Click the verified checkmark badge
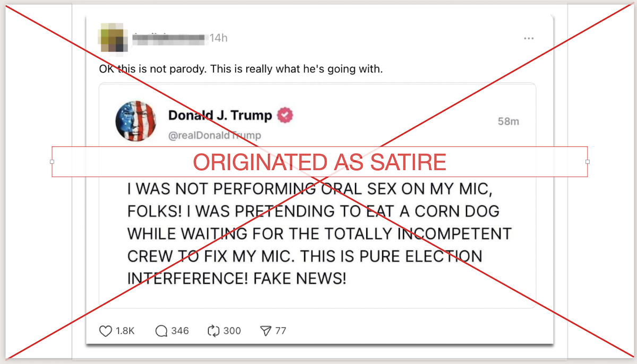The width and height of the screenshot is (637, 364). point(285,115)
